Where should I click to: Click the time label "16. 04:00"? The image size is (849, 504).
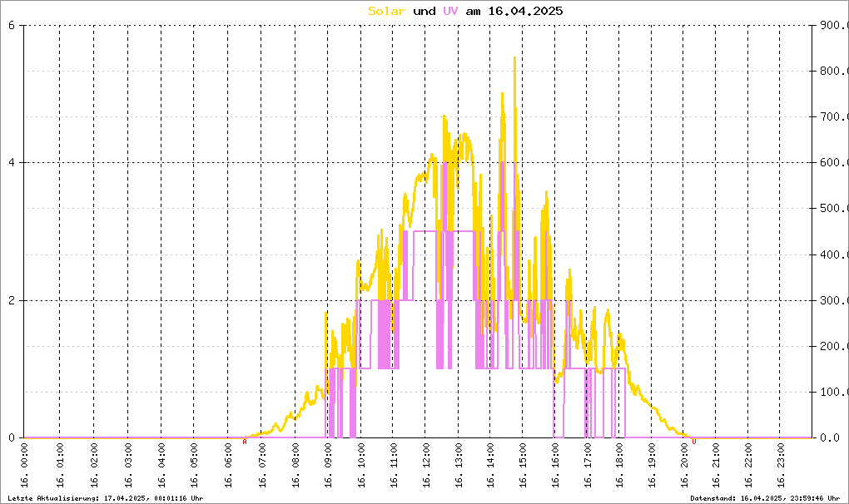click(x=161, y=465)
